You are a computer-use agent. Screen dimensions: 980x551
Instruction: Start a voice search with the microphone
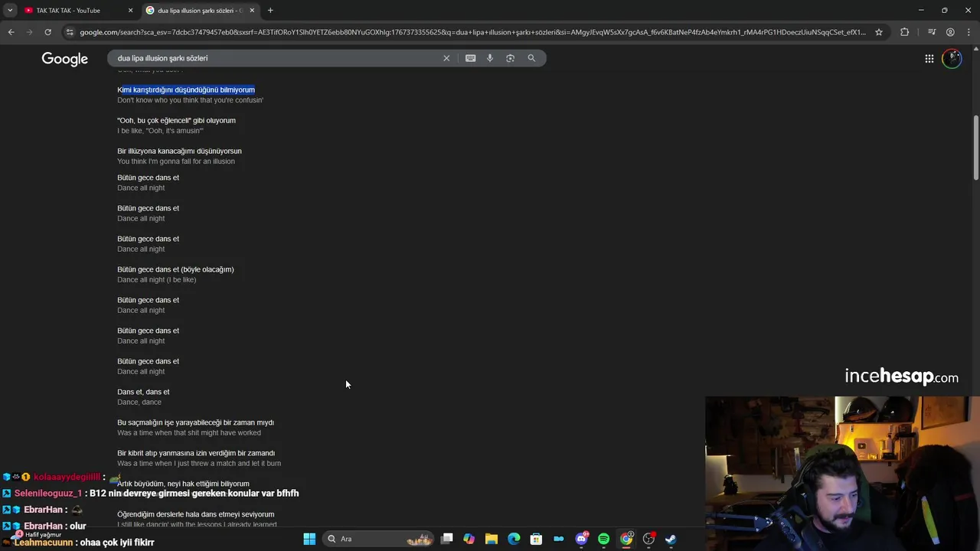tap(490, 58)
